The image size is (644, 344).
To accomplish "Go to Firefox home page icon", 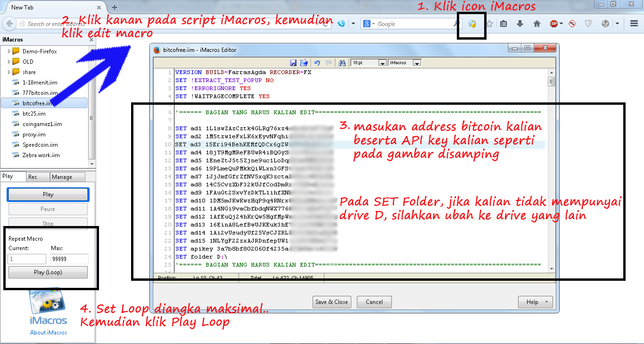I will pos(537,23).
